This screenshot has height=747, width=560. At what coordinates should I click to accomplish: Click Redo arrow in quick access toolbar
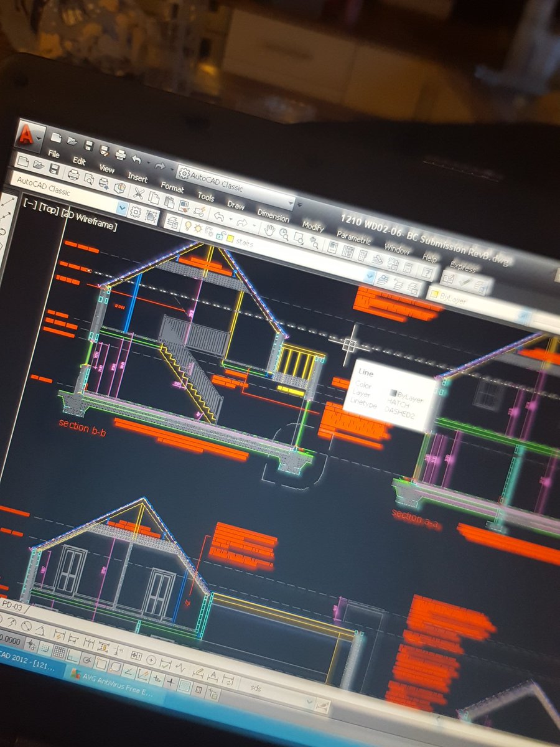[159, 166]
